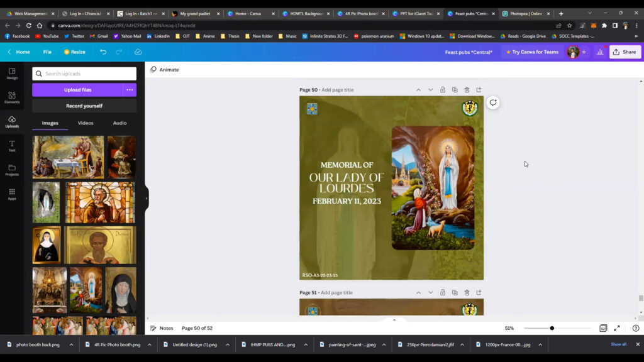Open the grid view pages icon
Image resolution: width=644 pixels, height=362 pixels.
(x=603, y=328)
